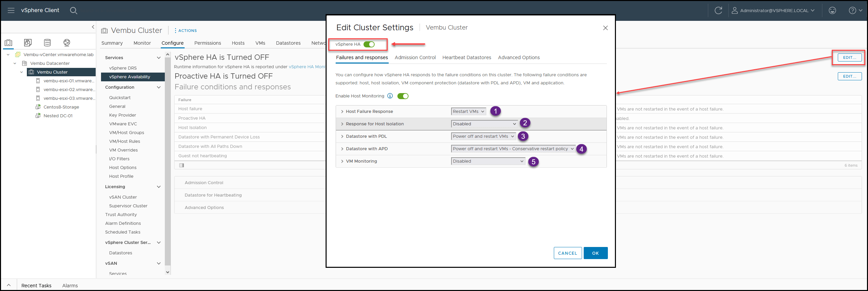Image resolution: width=868 pixels, height=291 pixels.
Task: Open the hamburger navigation menu
Action: [11, 10]
